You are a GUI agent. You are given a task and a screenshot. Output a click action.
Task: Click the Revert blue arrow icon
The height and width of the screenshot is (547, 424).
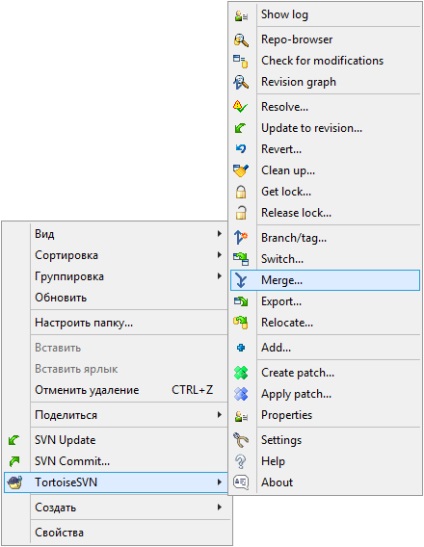pos(241,149)
